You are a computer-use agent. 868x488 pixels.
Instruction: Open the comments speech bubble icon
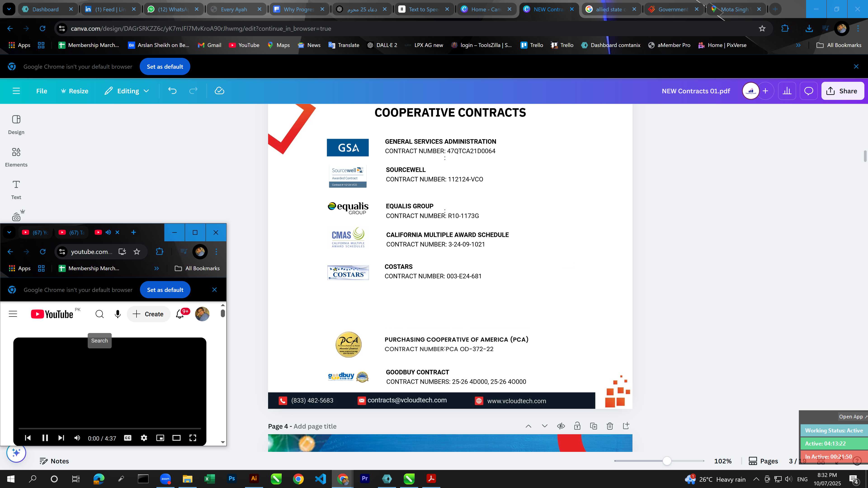(809, 91)
